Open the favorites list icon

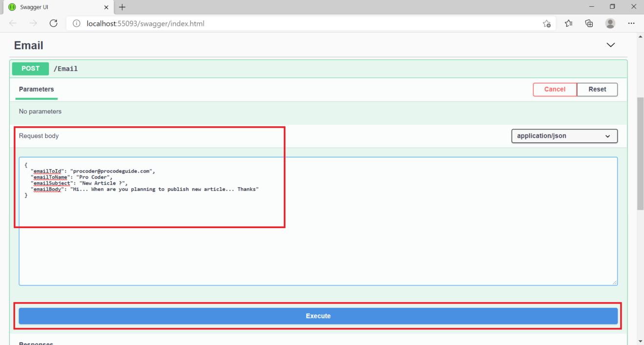click(568, 23)
